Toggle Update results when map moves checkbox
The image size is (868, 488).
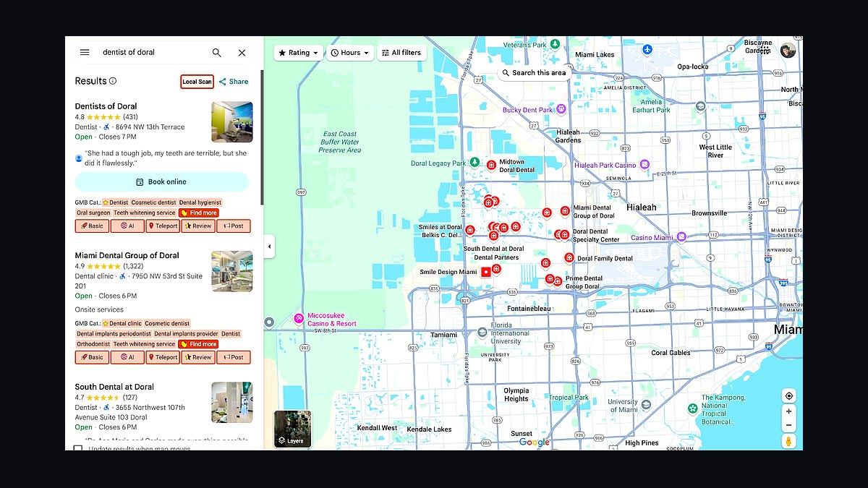[x=78, y=449]
